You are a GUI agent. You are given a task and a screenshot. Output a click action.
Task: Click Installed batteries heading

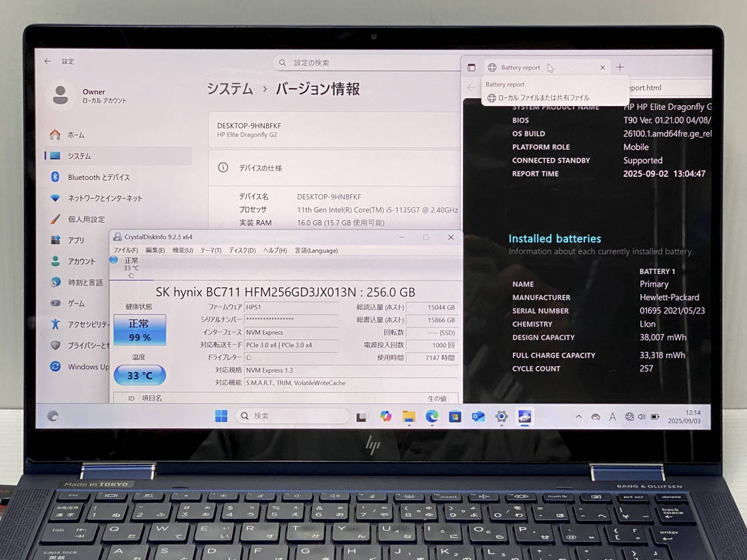click(554, 239)
